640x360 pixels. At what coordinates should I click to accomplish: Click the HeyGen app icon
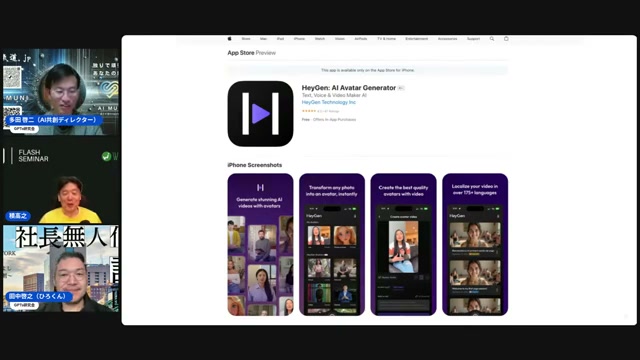click(x=260, y=114)
